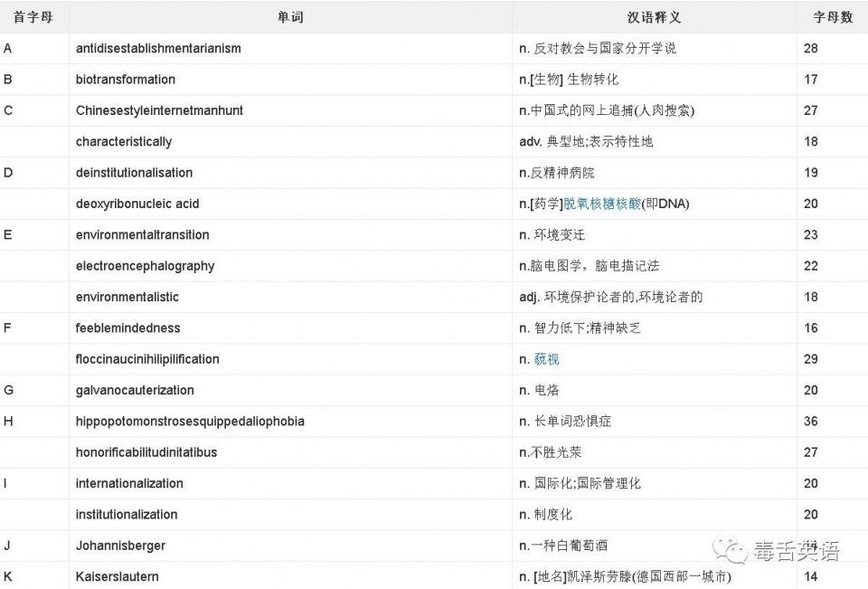Click the word Chinesestyleinternetmanhunt
This screenshot has width=868, height=589.
[159, 110]
